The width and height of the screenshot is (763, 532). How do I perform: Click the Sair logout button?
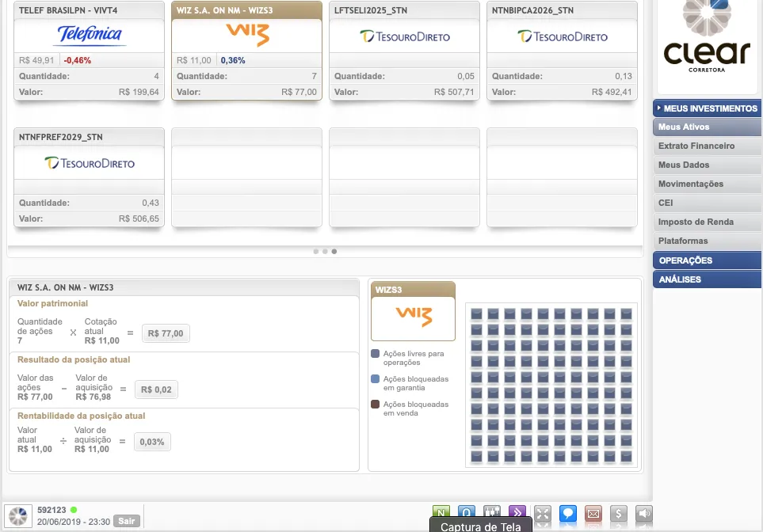[x=126, y=521]
